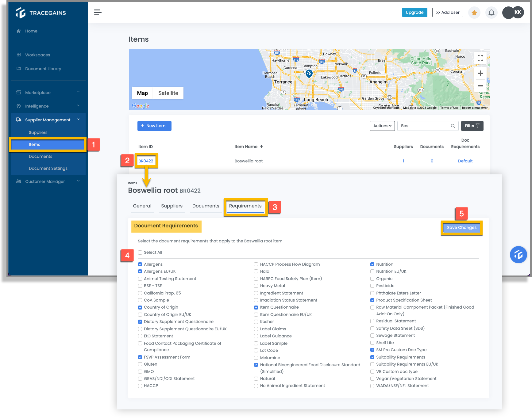The width and height of the screenshot is (532, 418).
Task: Open item BR0422 link
Action: coord(146,161)
